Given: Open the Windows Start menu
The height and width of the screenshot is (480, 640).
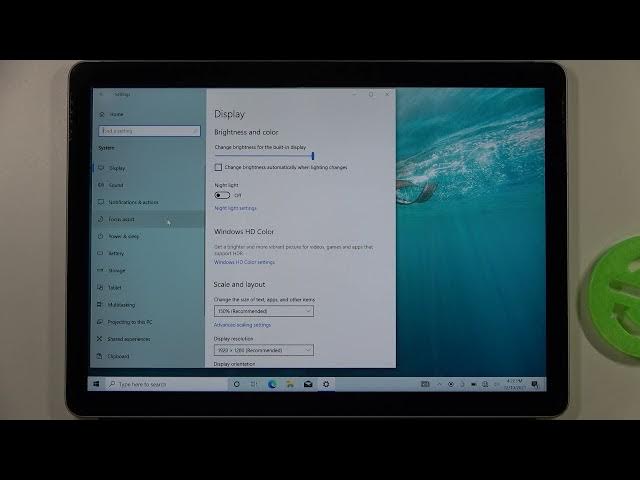Looking at the screenshot, I should point(96,384).
